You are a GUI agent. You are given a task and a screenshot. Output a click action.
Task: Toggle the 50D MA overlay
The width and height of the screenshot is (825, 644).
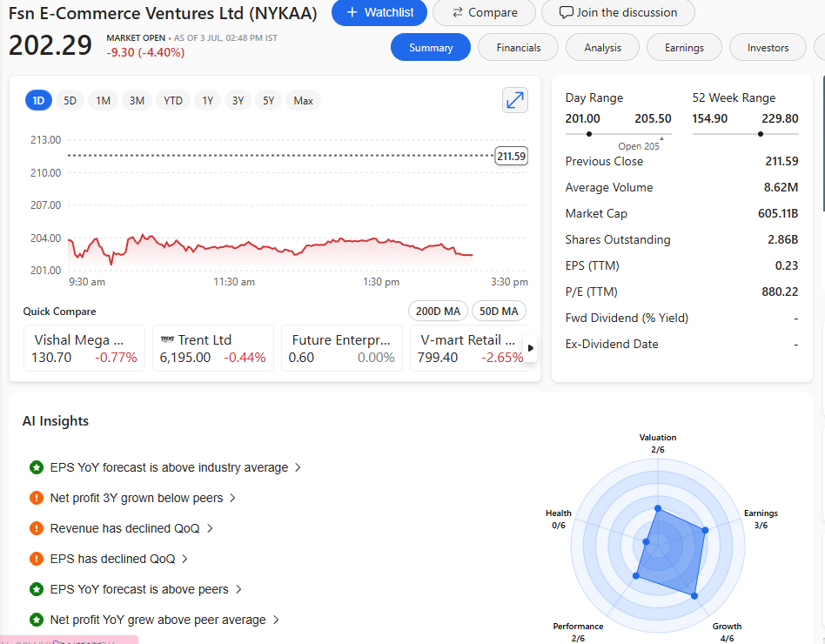[x=499, y=312]
